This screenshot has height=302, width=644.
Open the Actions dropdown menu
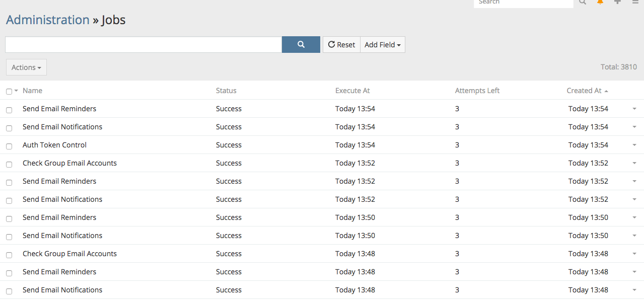(x=26, y=67)
